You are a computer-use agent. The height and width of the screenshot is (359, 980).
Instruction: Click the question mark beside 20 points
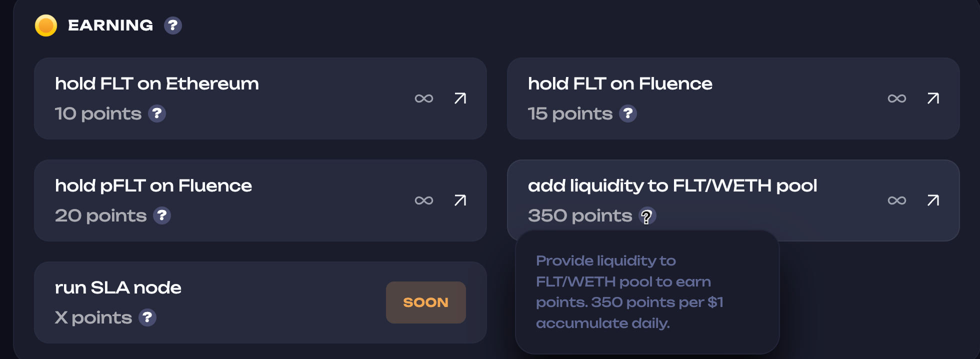pos(162,215)
